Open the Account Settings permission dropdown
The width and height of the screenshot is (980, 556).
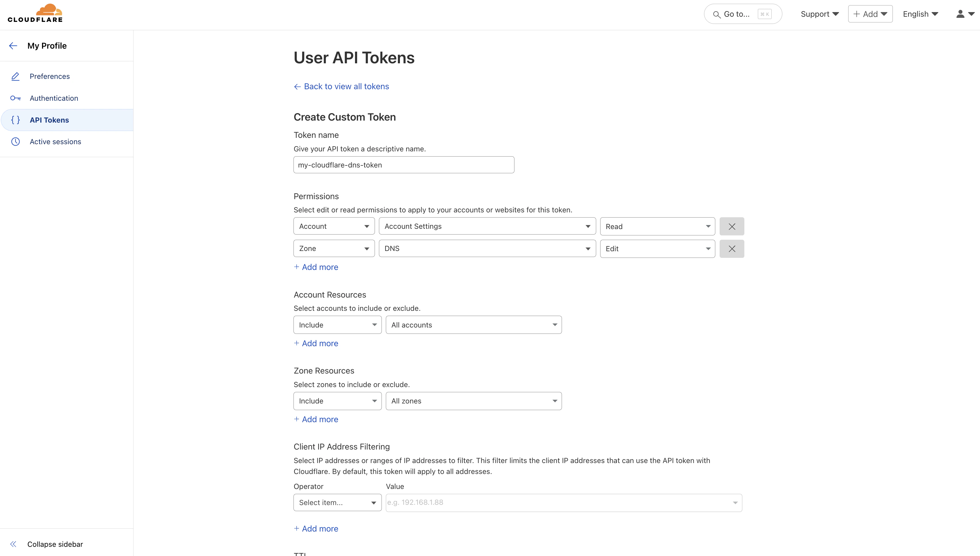[x=487, y=226]
